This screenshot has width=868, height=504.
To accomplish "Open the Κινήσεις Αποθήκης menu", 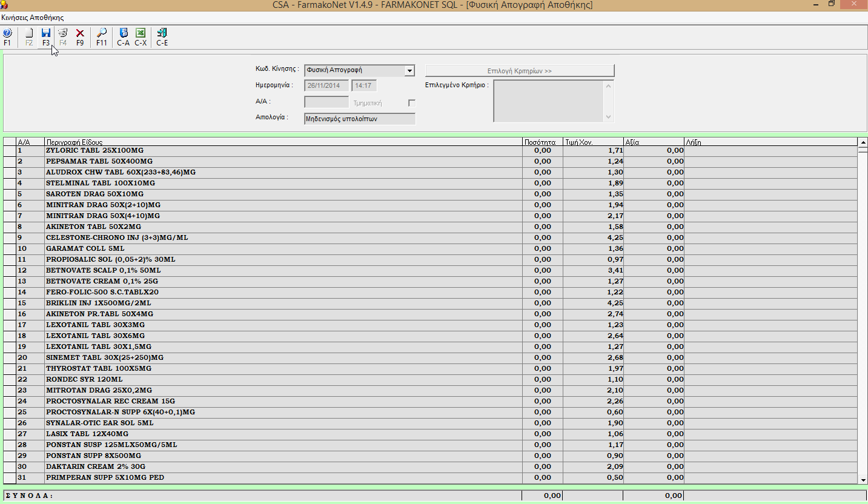I will [x=33, y=18].
